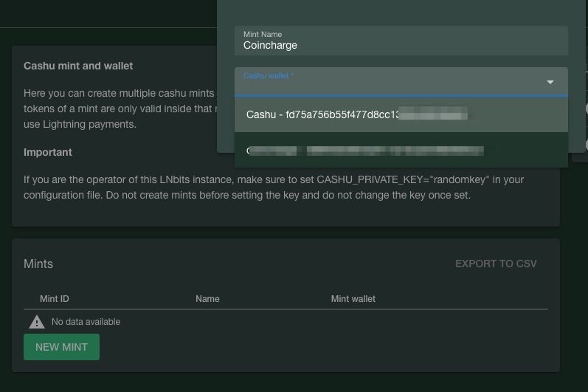588x392 pixels.
Task: Click the warning triangle icon
Action: [37, 322]
